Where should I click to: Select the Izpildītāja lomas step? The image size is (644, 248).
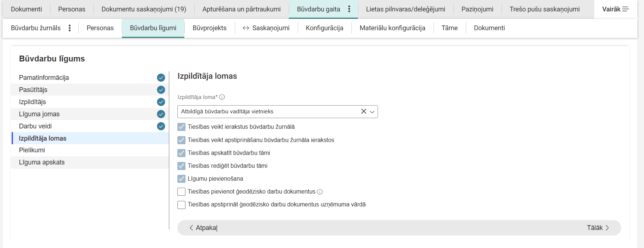click(90, 138)
